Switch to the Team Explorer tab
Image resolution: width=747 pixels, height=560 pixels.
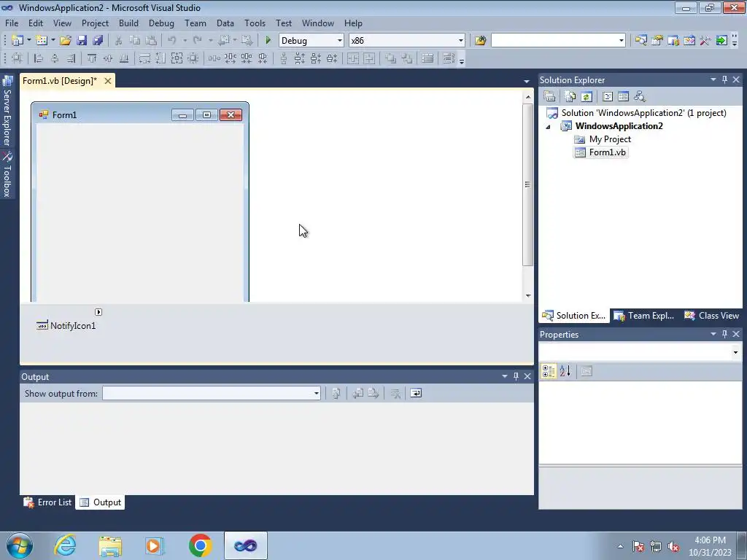click(x=643, y=316)
